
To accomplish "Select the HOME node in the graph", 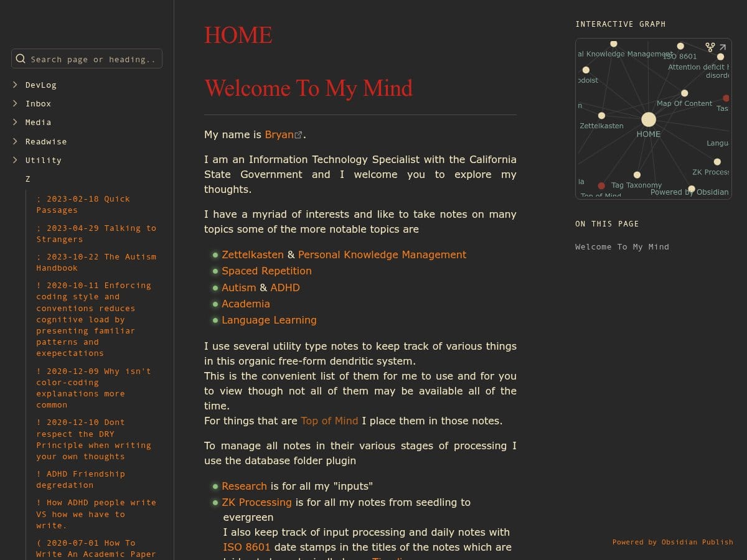I will coord(648,119).
